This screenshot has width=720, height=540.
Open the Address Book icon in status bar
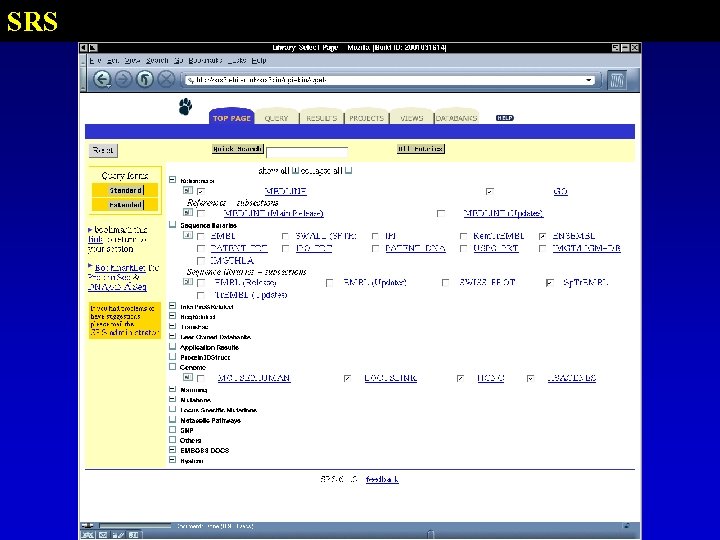coord(133,535)
